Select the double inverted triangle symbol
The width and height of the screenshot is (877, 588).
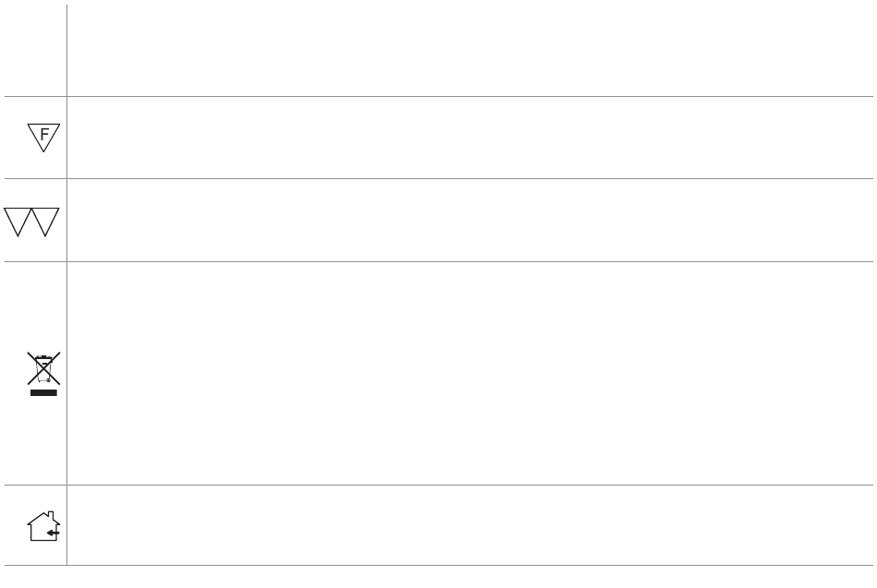32,221
